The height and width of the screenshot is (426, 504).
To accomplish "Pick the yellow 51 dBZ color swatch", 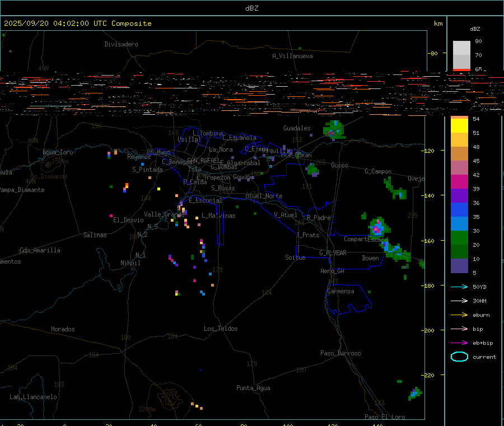I will [460, 126].
